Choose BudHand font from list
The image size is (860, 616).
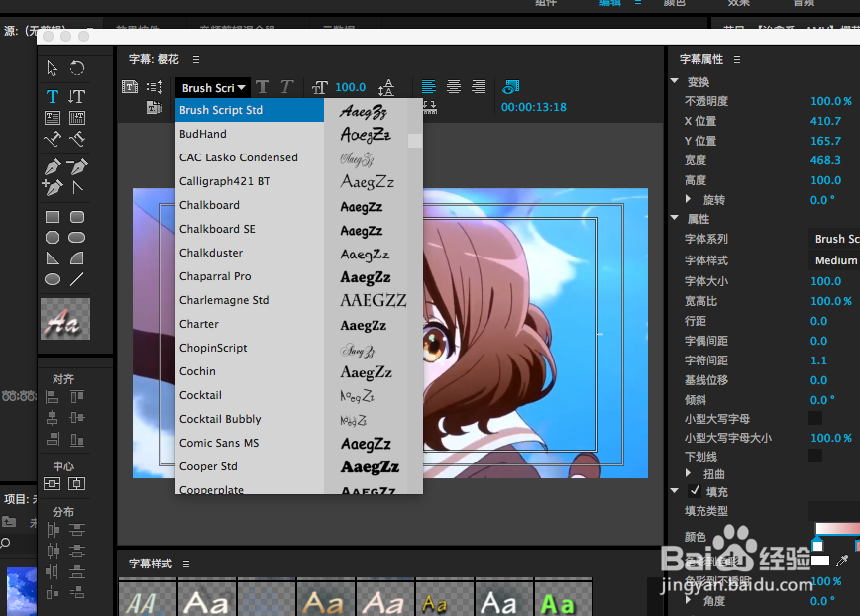[x=250, y=134]
